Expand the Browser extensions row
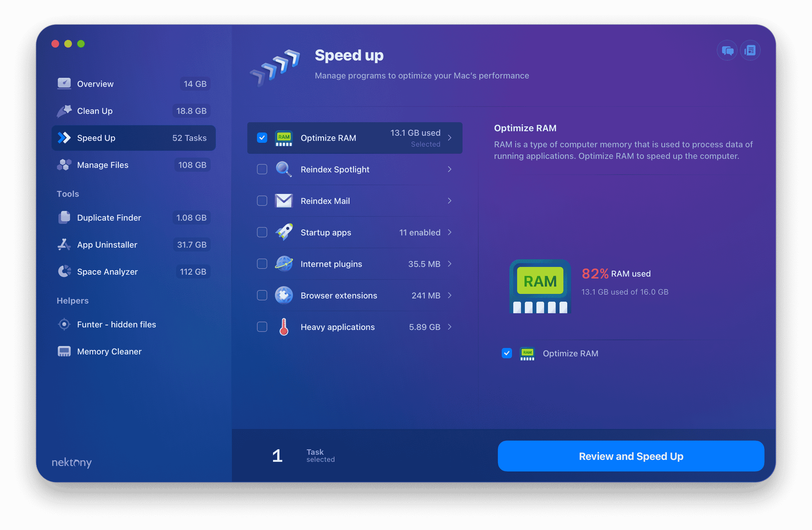 [451, 295]
